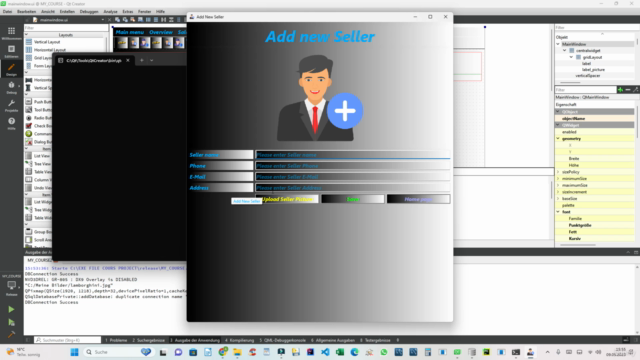Image resolution: width=640 pixels, height=360 pixels.
Task: Select label_picture in the object tree
Action: pyautogui.click(x=593, y=70)
